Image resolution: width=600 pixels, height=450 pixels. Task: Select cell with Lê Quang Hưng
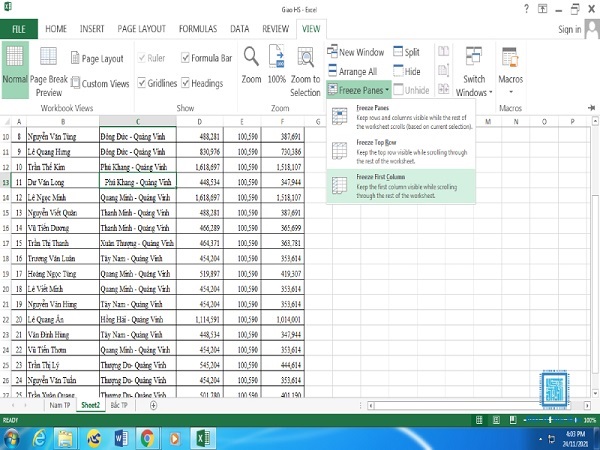63,152
